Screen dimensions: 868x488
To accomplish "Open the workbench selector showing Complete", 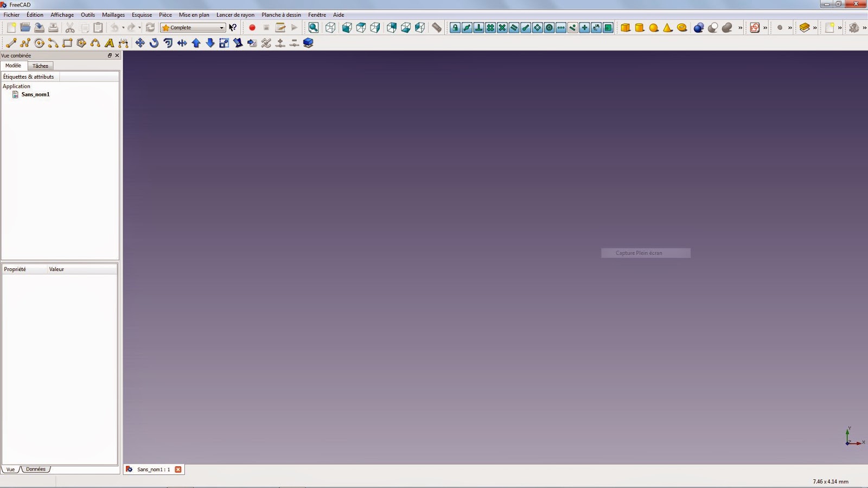I will point(193,27).
